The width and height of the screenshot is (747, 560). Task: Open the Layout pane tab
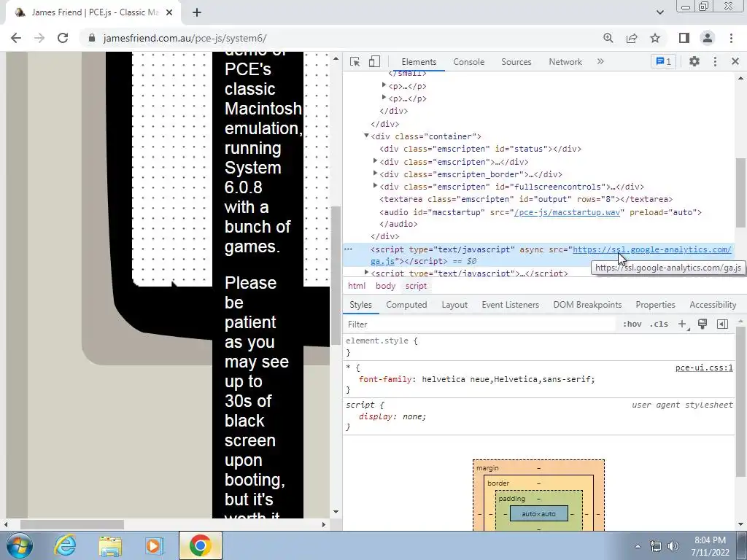pos(454,305)
